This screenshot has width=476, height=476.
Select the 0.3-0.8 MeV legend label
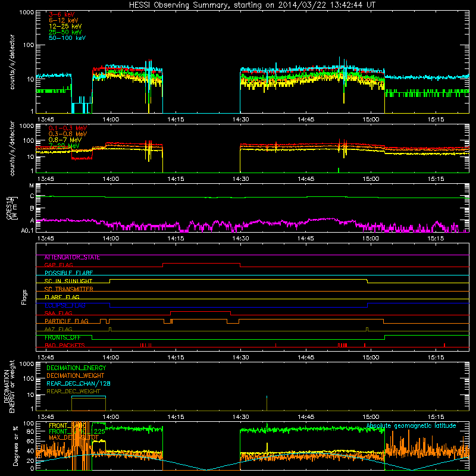68,134
